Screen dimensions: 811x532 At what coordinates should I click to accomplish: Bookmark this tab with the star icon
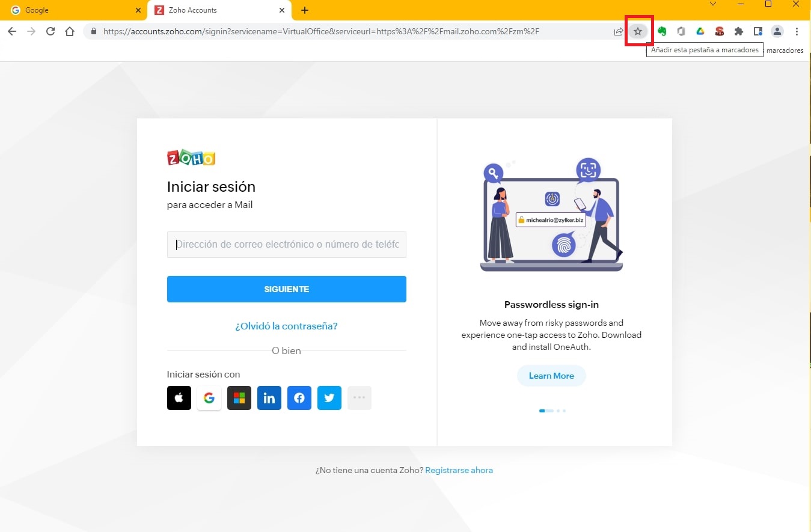[x=638, y=31]
